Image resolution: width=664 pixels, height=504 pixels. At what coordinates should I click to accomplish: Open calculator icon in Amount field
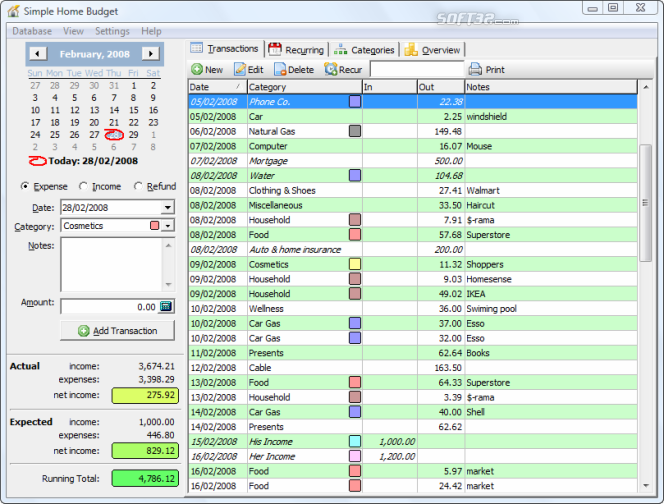click(166, 307)
